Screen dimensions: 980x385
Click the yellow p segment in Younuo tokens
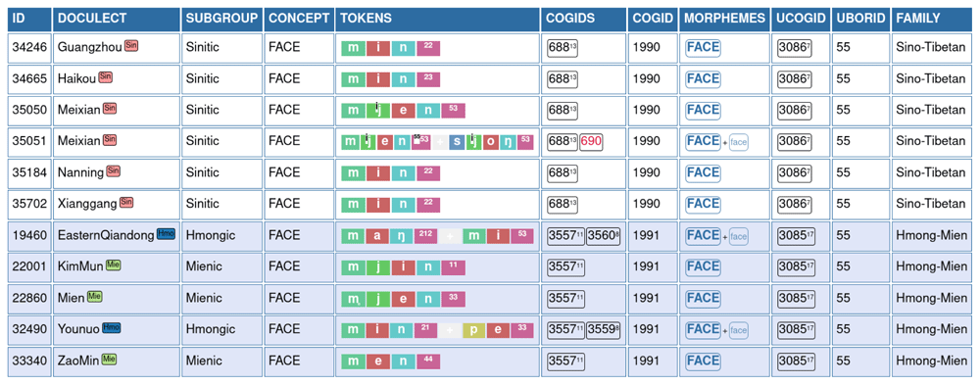[473, 330]
